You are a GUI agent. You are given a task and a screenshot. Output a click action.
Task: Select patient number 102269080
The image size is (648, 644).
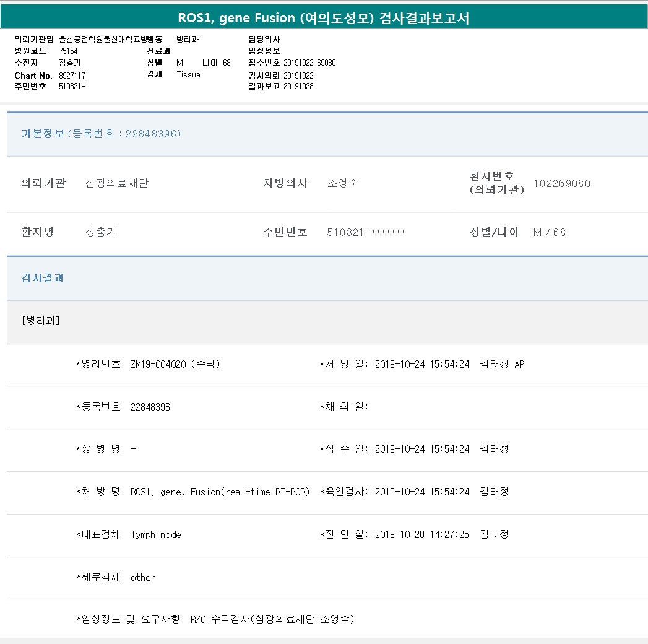click(x=561, y=183)
